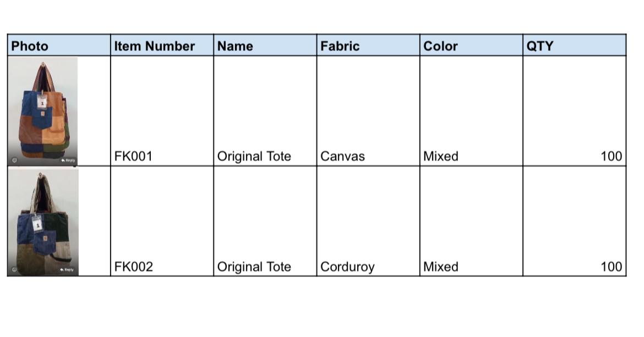Click the quantity 100 in the FK002 row

point(611,267)
